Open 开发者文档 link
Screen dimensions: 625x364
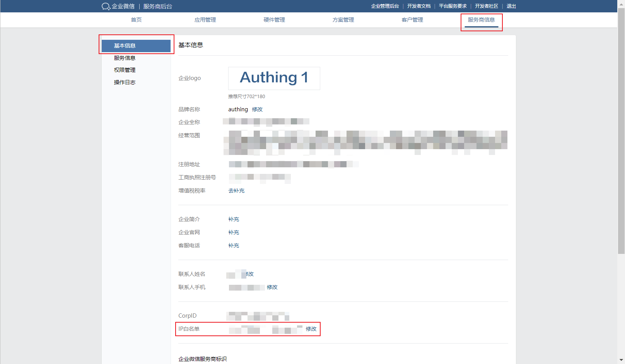420,6
